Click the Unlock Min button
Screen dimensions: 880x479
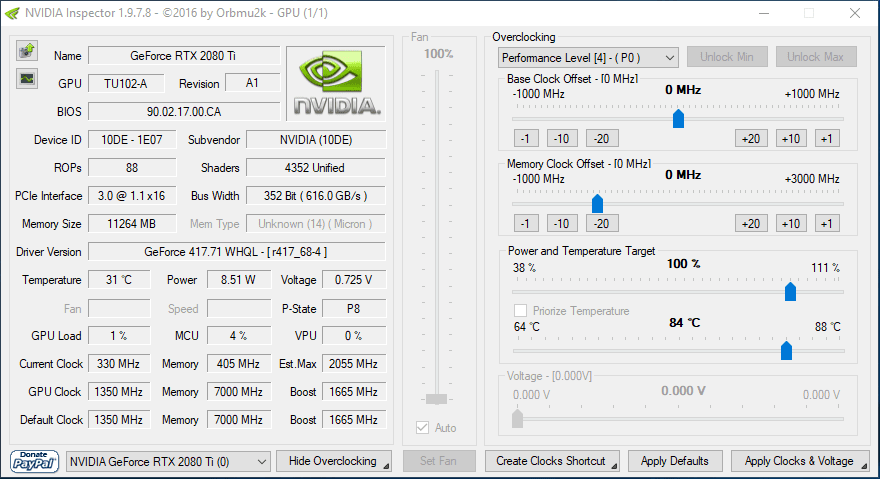[x=727, y=57]
